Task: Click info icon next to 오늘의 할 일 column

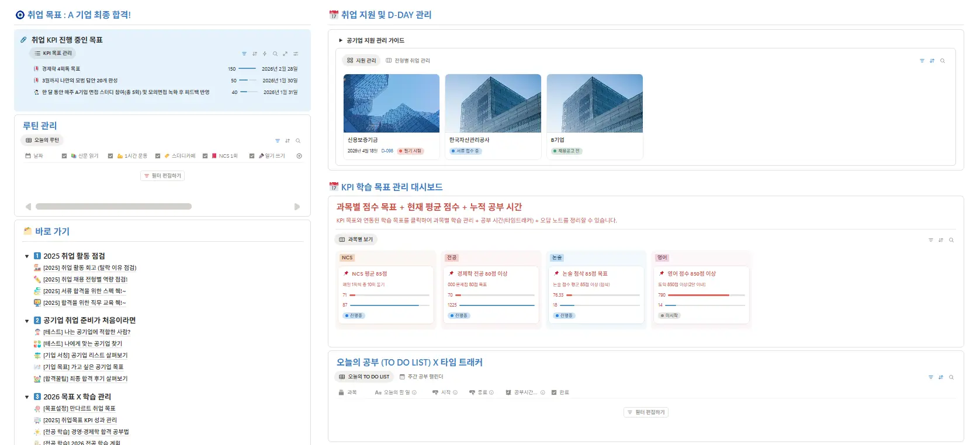Action: point(414,392)
